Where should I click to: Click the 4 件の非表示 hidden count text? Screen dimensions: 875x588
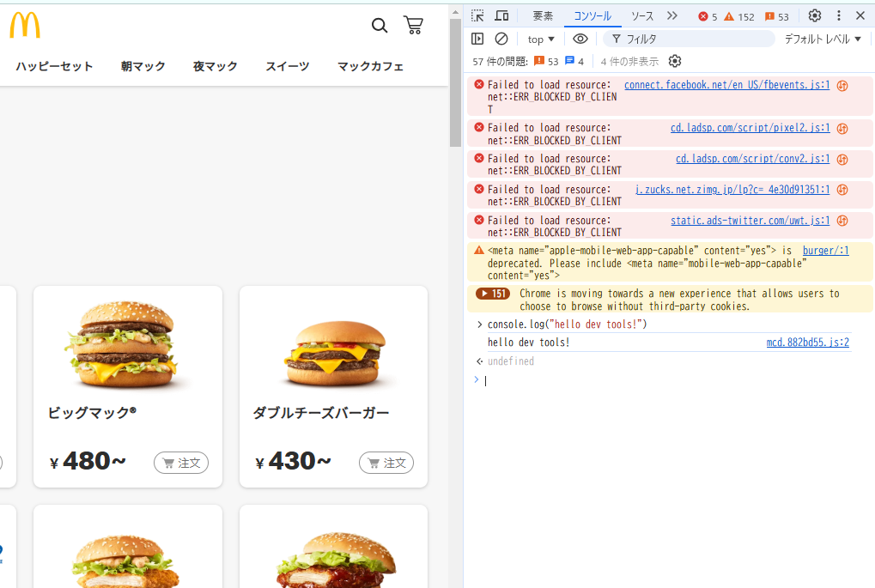coord(629,61)
